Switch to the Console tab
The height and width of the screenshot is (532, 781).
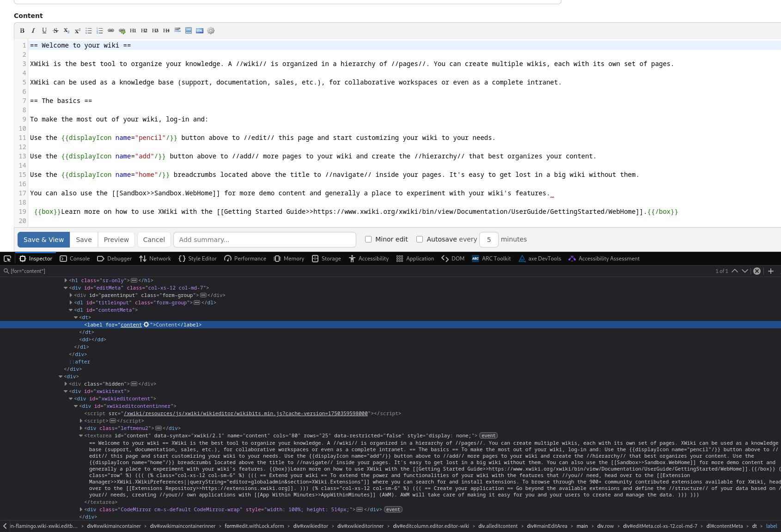click(75, 259)
